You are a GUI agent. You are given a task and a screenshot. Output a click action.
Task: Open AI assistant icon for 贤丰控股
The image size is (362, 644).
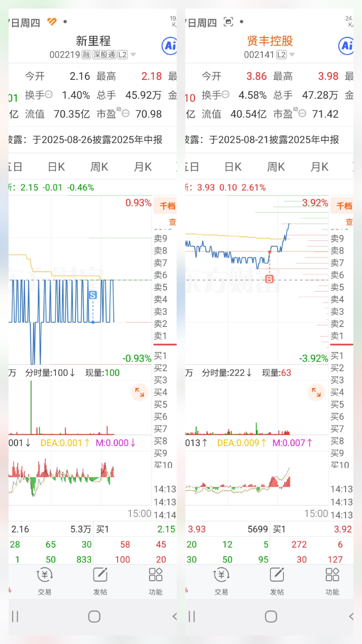346,46
